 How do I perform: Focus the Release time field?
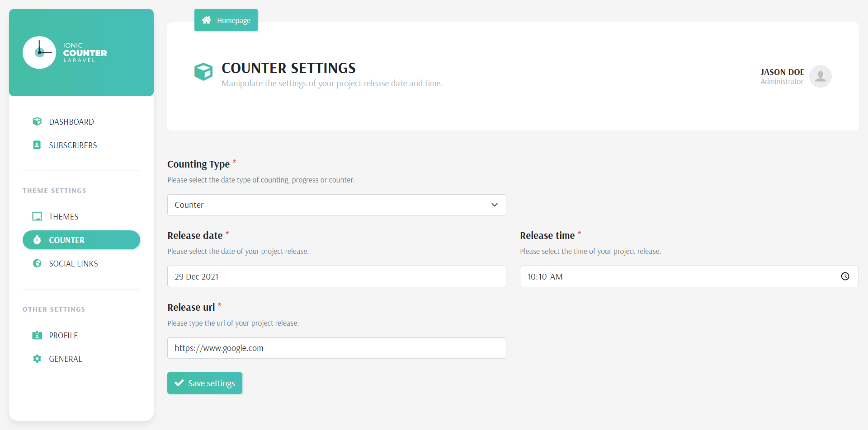[x=689, y=276]
